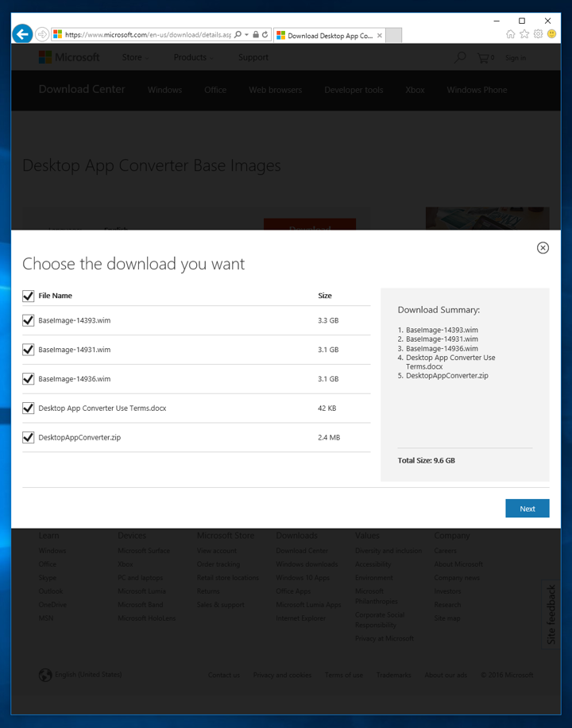The width and height of the screenshot is (572, 728).
Task: Toggle the File Name select-all checkbox
Action: pyautogui.click(x=29, y=296)
